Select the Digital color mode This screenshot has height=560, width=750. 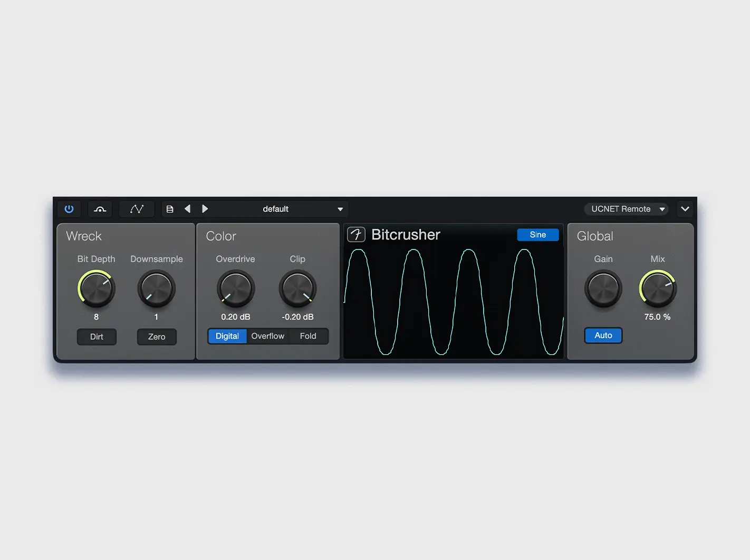(x=227, y=336)
